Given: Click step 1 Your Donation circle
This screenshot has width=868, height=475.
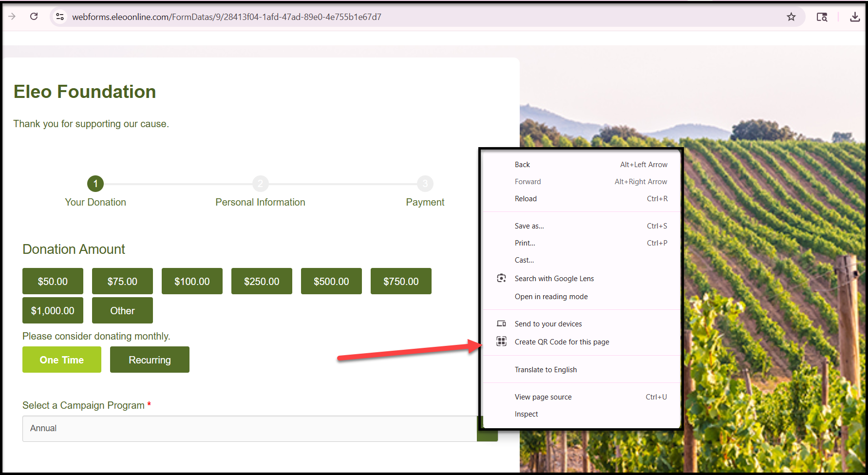Looking at the screenshot, I should coord(95,184).
